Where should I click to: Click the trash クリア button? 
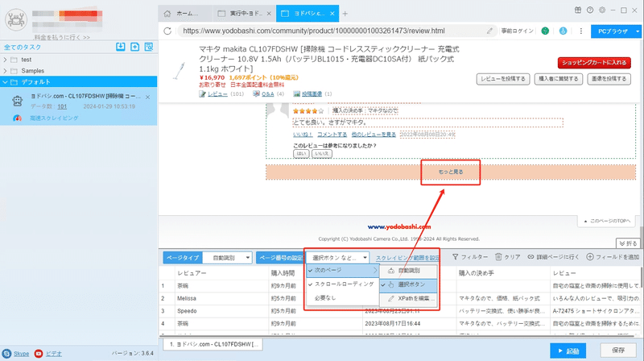[x=508, y=257]
